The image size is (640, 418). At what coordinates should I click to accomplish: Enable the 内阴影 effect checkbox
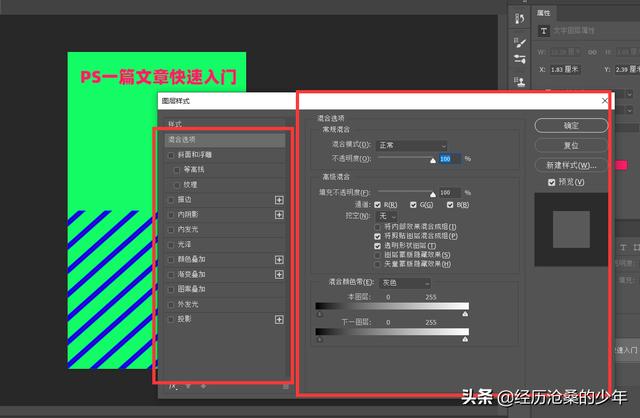pyautogui.click(x=171, y=215)
